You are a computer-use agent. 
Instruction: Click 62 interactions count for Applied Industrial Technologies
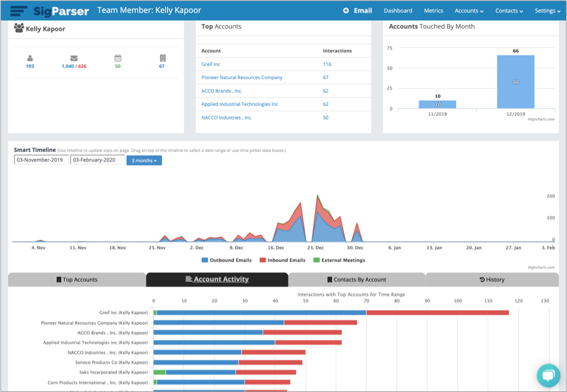pyautogui.click(x=326, y=104)
